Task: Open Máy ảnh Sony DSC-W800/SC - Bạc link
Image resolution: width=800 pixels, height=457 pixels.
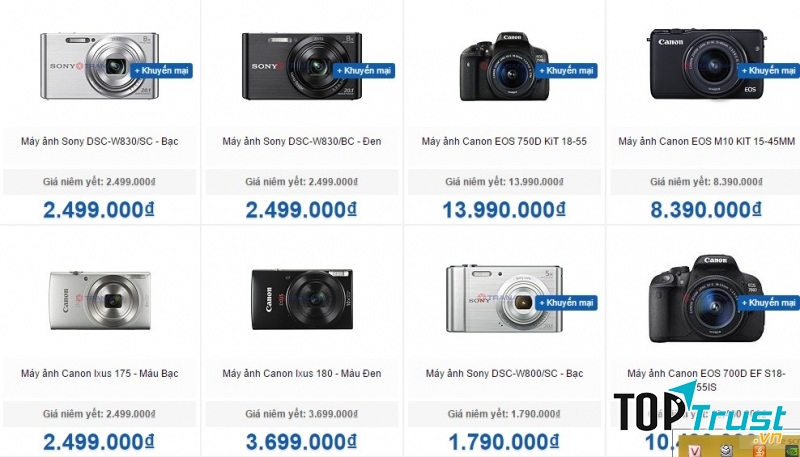Action: (x=504, y=373)
